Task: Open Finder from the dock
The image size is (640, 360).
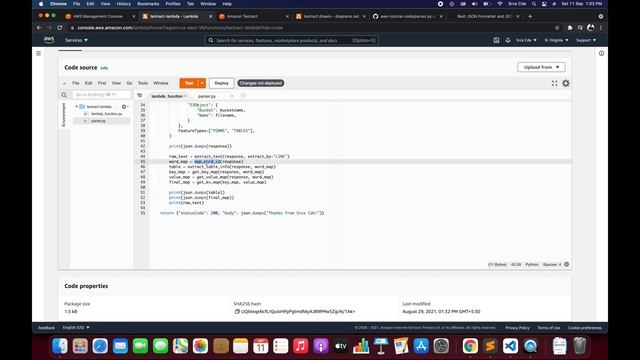Action: (60, 346)
